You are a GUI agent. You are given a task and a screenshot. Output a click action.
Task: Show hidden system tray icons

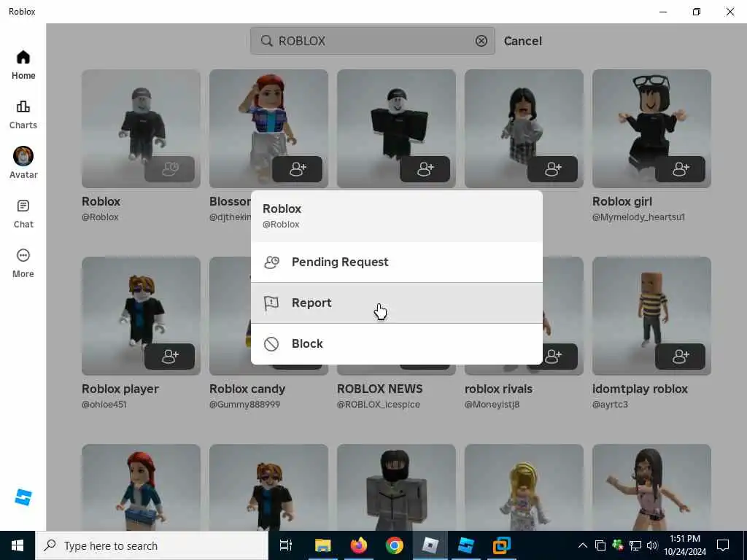click(583, 545)
